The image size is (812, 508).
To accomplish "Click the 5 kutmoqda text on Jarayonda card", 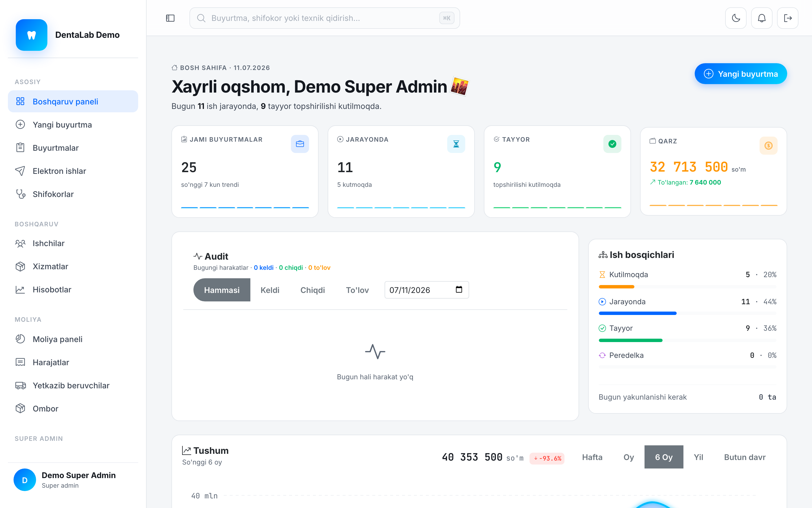I will click(x=354, y=185).
